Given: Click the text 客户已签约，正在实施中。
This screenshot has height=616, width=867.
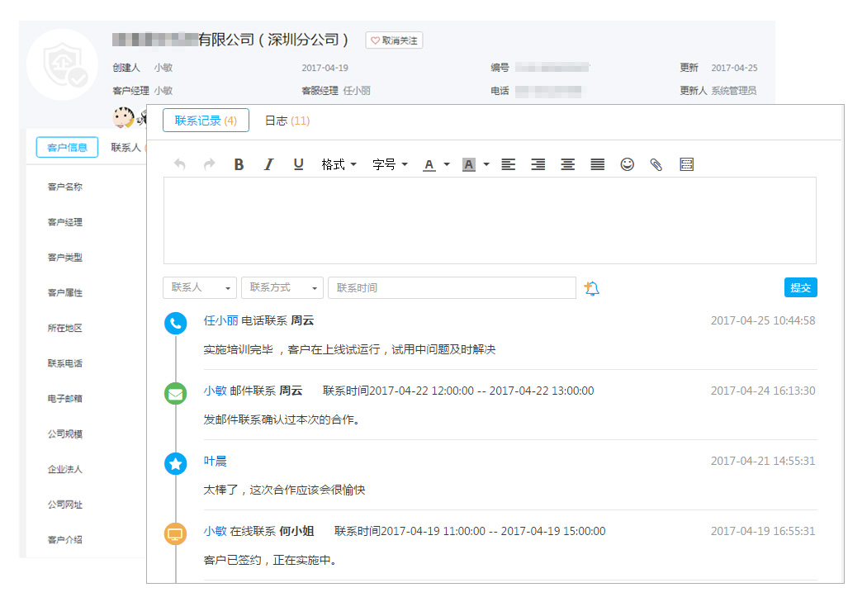Looking at the screenshot, I should tap(270, 560).
